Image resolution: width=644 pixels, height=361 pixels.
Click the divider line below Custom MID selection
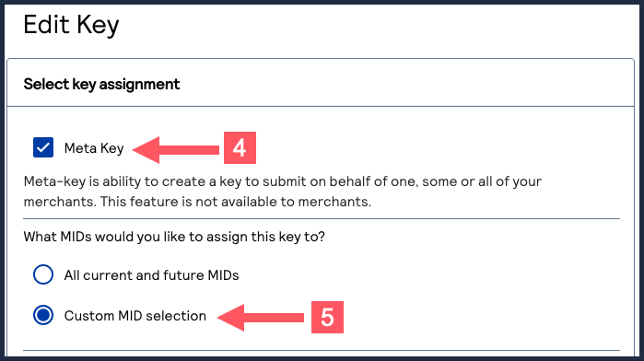[x=322, y=350]
